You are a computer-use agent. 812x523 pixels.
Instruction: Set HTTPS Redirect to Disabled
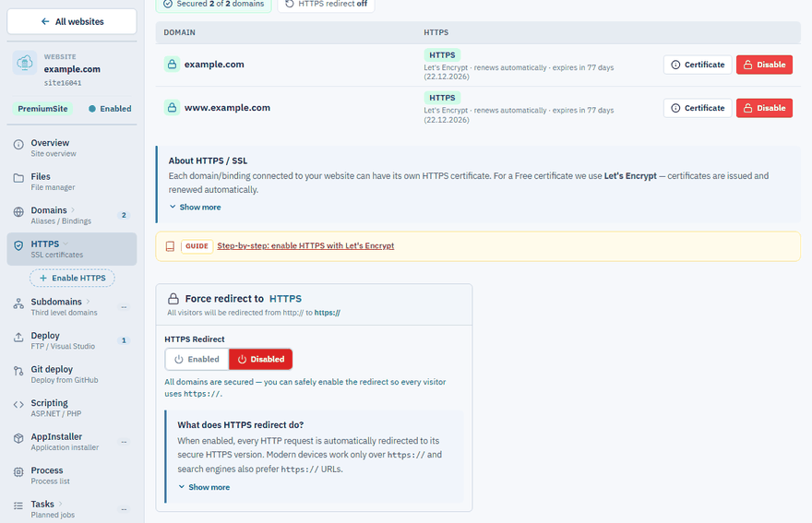pyautogui.click(x=261, y=360)
